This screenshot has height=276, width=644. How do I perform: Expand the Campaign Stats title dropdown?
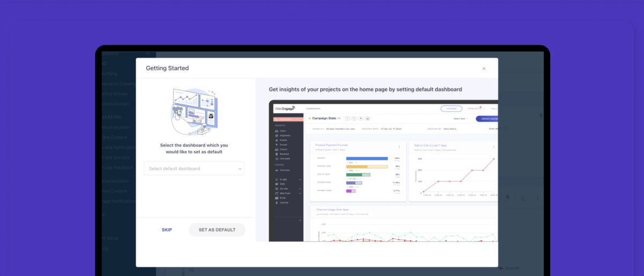(x=339, y=118)
